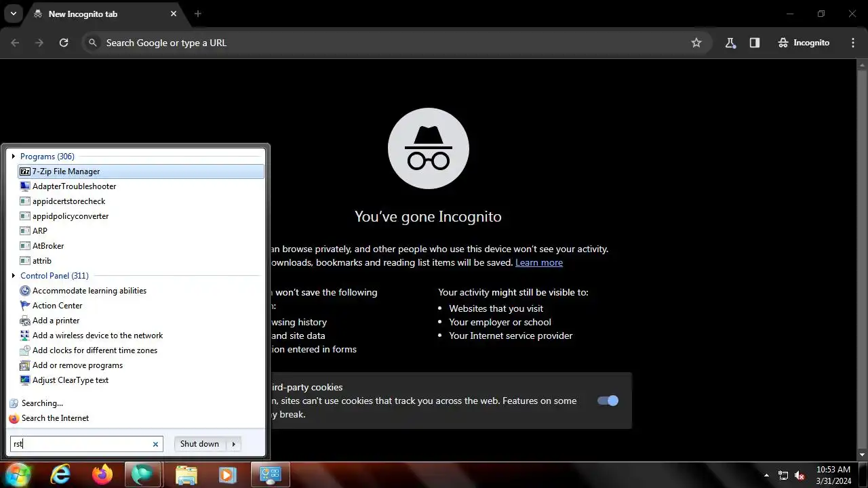Open the side panel icon

(x=755, y=43)
